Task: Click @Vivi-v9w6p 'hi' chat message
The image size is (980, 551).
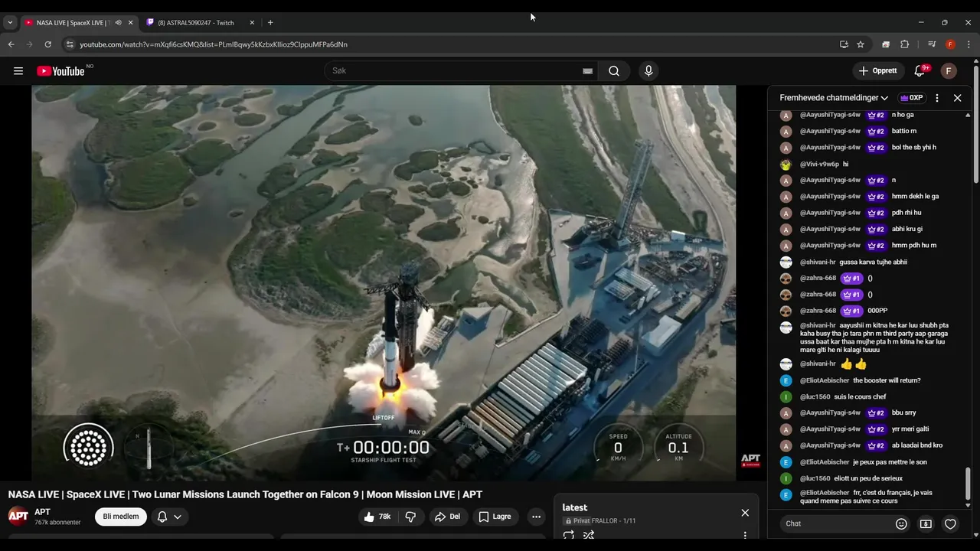Action: (845, 164)
